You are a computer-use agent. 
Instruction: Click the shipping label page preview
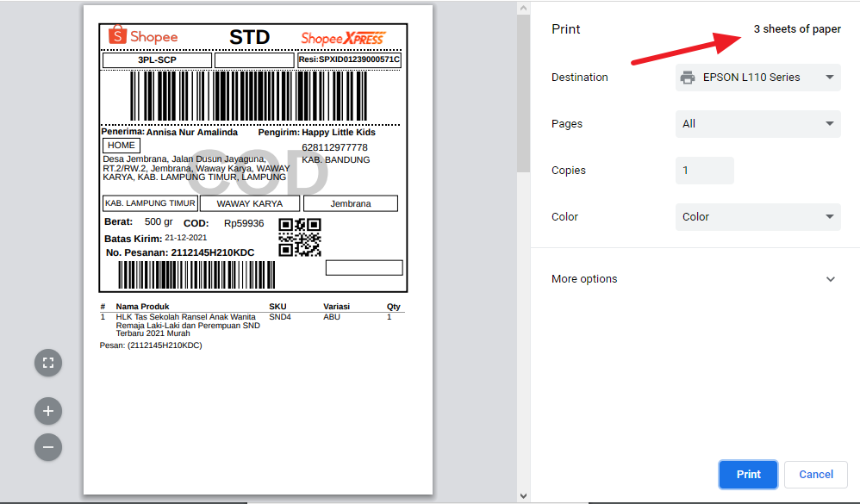[x=258, y=250]
